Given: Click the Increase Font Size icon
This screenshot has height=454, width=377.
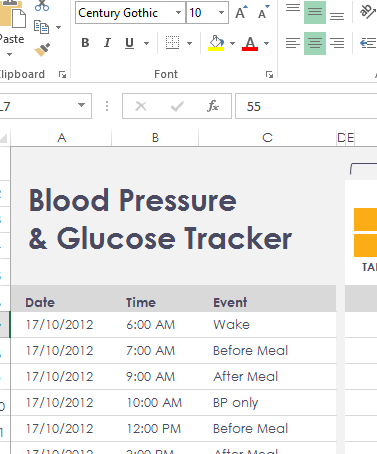Looking at the screenshot, I should point(241,12).
